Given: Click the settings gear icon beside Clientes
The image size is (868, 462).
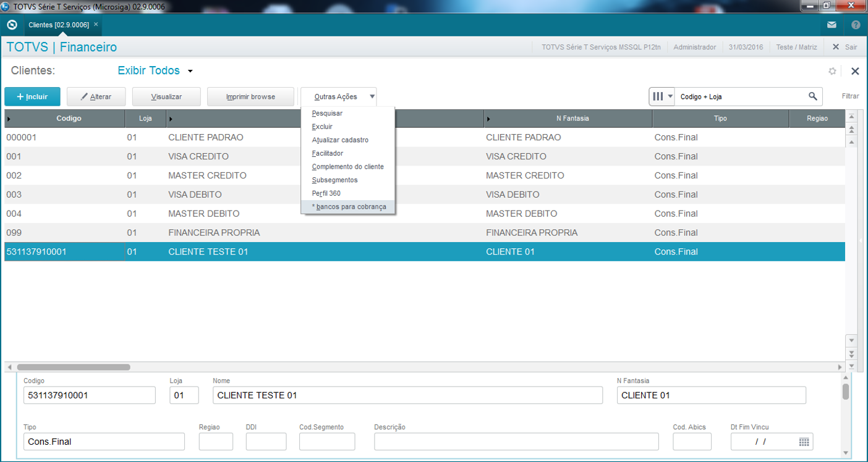Looking at the screenshot, I should tap(832, 71).
